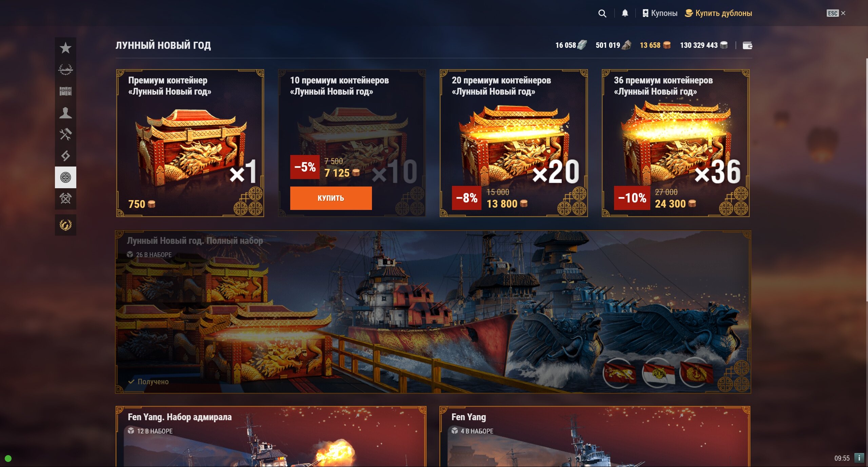The height and width of the screenshot is (467, 868).
Task: Open the signals flag sidebar icon
Action: click(65, 156)
